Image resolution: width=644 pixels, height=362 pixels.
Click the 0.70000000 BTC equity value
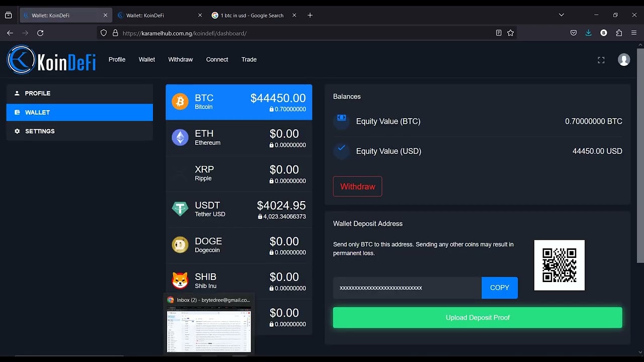click(x=594, y=121)
